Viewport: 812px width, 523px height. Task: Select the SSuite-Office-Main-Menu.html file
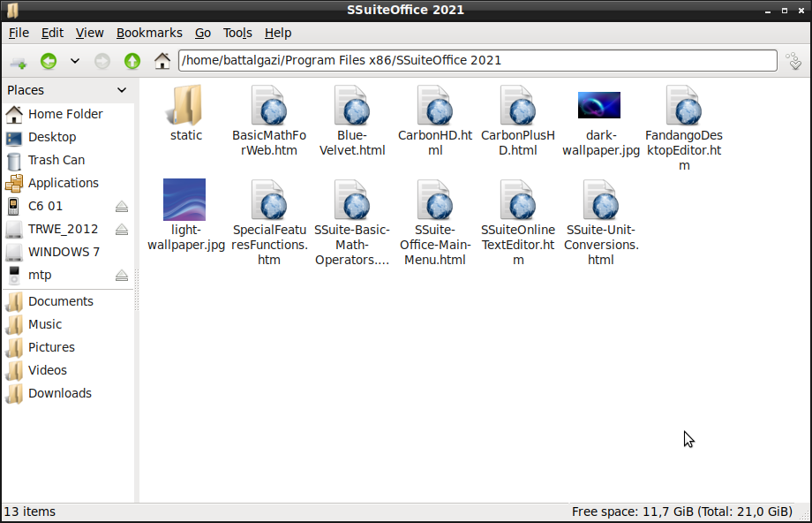pyautogui.click(x=435, y=223)
